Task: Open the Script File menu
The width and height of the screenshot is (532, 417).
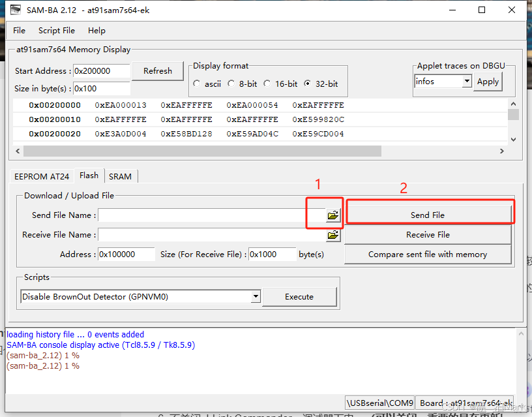Action: tap(56, 31)
